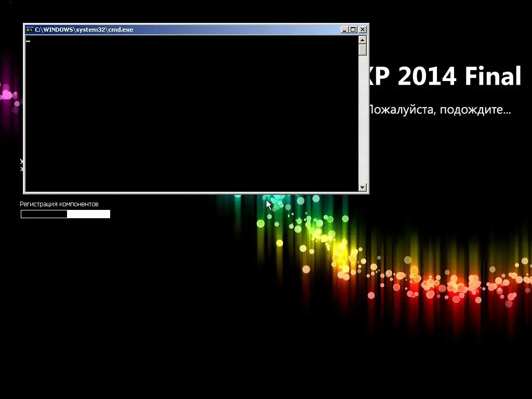Click the 'Регистрация компонентов' label
This screenshot has width=532, height=399.
click(x=59, y=204)
